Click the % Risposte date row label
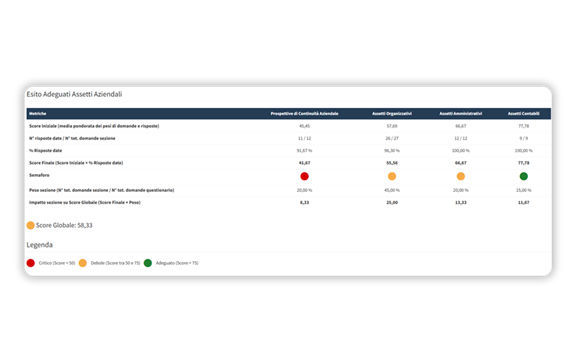Image resolution: width=576 pixels, height=362 pixels. [x=46, y=150]
